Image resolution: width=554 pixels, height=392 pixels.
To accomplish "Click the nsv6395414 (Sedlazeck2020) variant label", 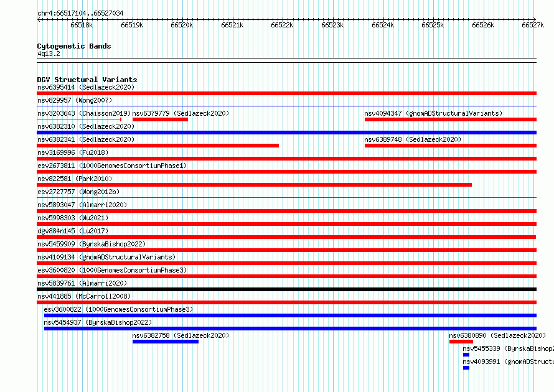I will point(86,87).
